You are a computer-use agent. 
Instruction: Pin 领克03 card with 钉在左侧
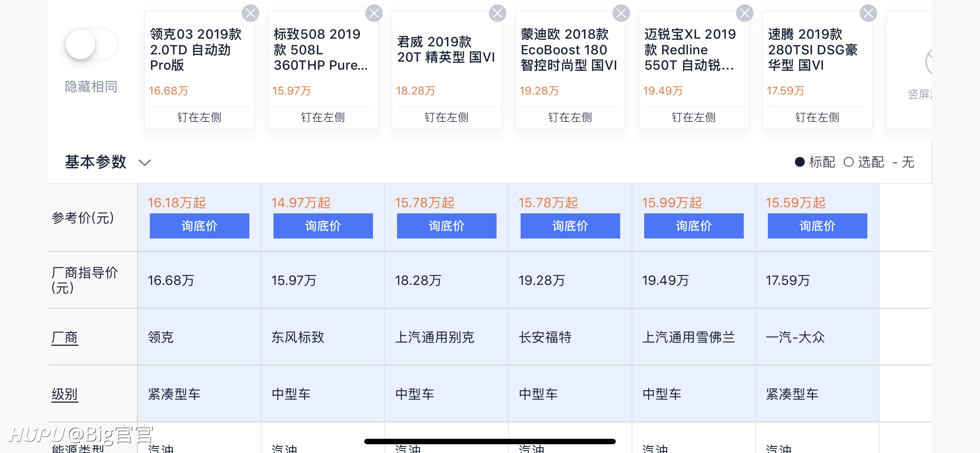pyautogui.click(x=199, y=117)
